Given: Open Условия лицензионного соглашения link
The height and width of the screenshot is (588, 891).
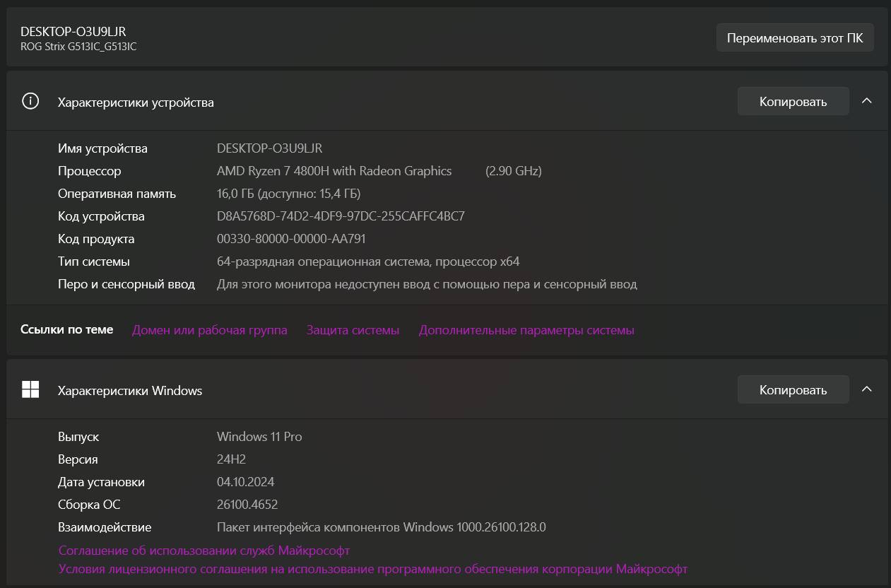Looking at the screenshot, I should 373,569.
